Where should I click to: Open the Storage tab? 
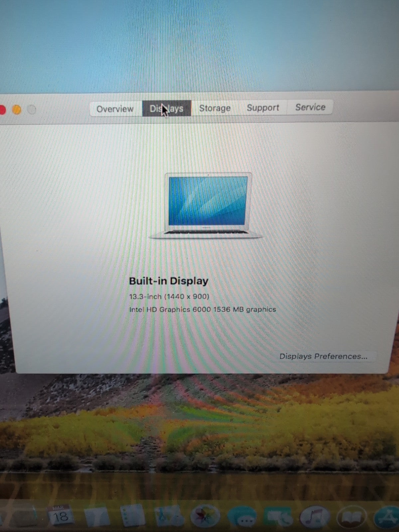215,108
